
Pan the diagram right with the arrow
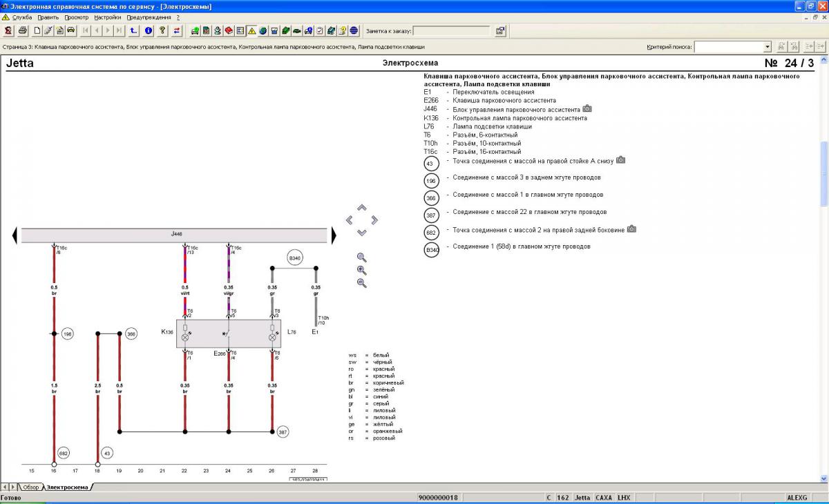click(x=374, y=220)
